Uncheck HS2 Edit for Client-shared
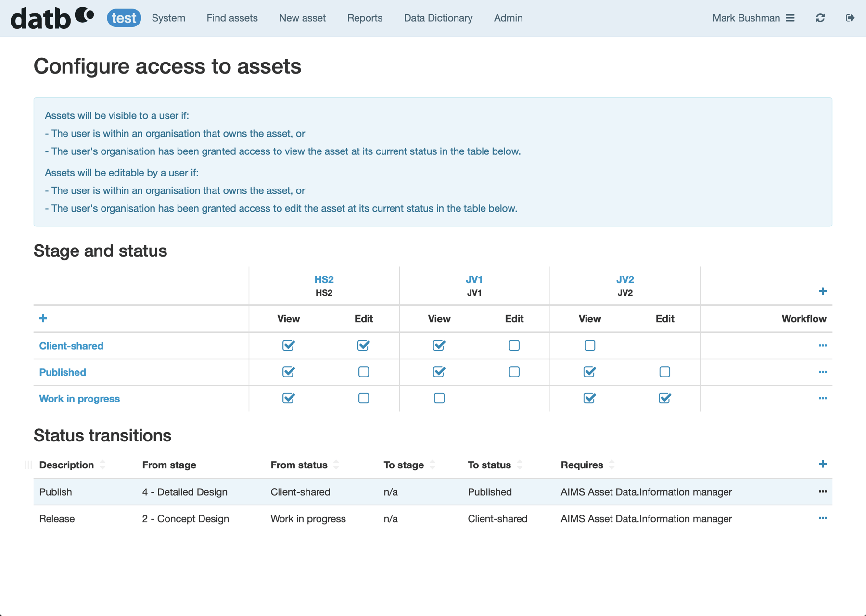The image size is (866, 616). (x=364, y=345)
